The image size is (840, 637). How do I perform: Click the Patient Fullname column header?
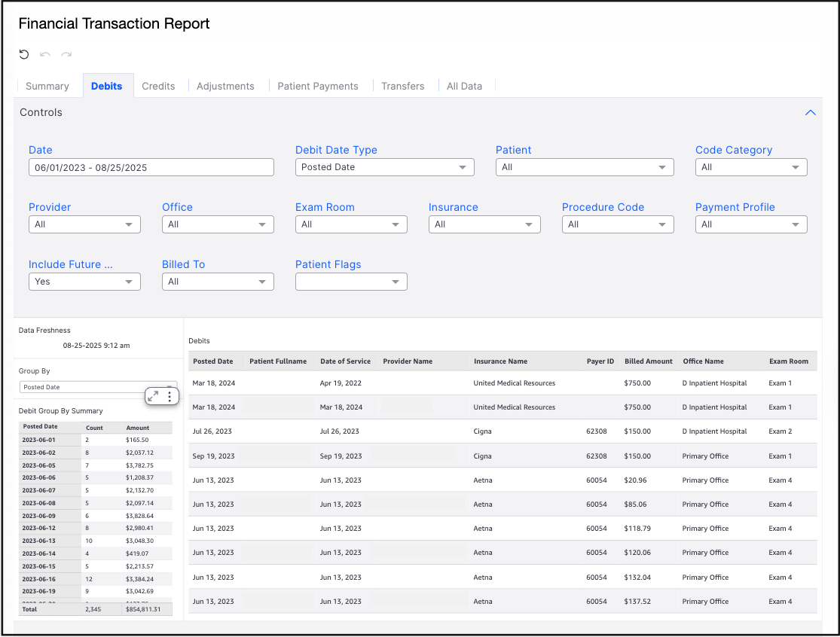278,361
